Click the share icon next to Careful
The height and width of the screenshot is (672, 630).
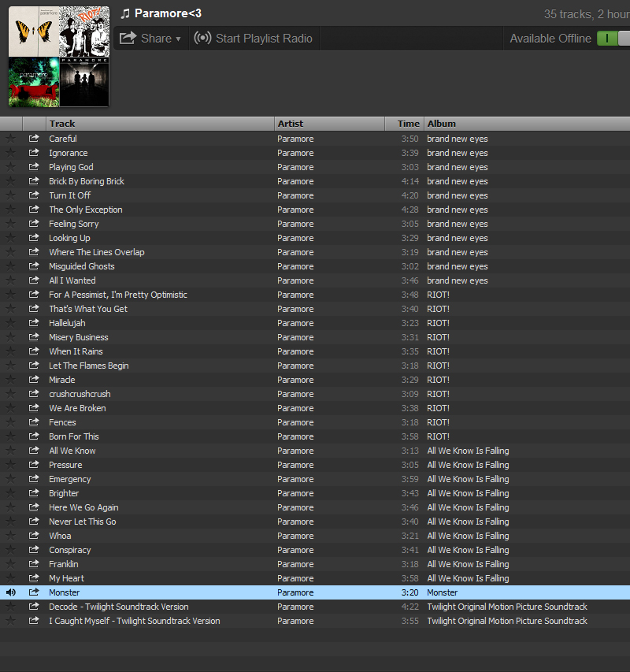click(34, 139)
